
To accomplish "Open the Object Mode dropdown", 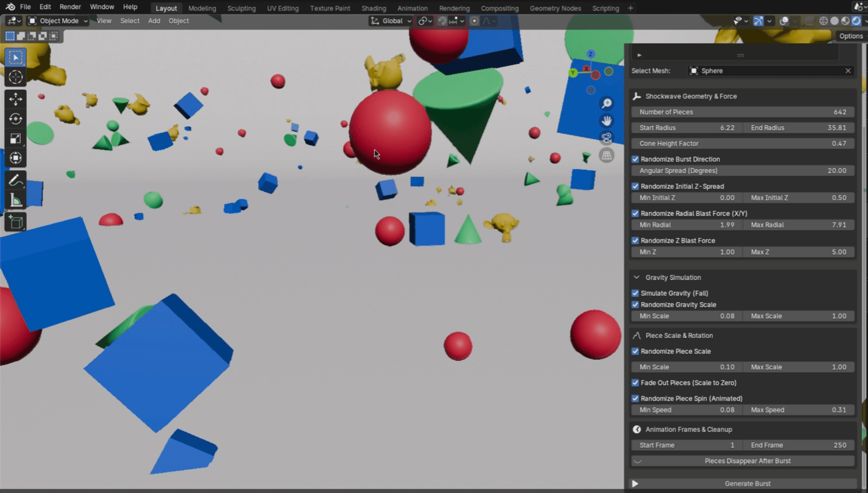I will 58,21.
